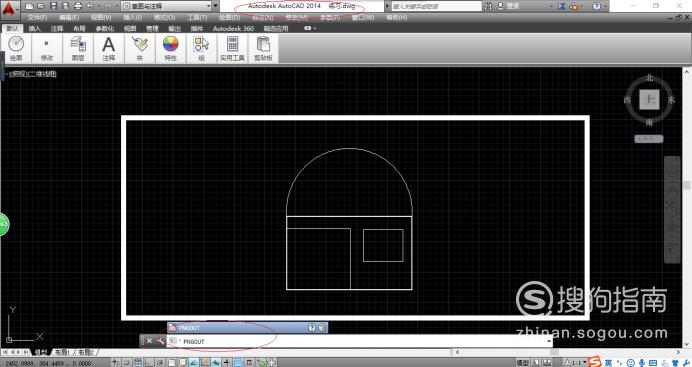Viewport: 692px width, 367px height.
Task: Open the 图层 layers panel icon
Action: point(78,48)
